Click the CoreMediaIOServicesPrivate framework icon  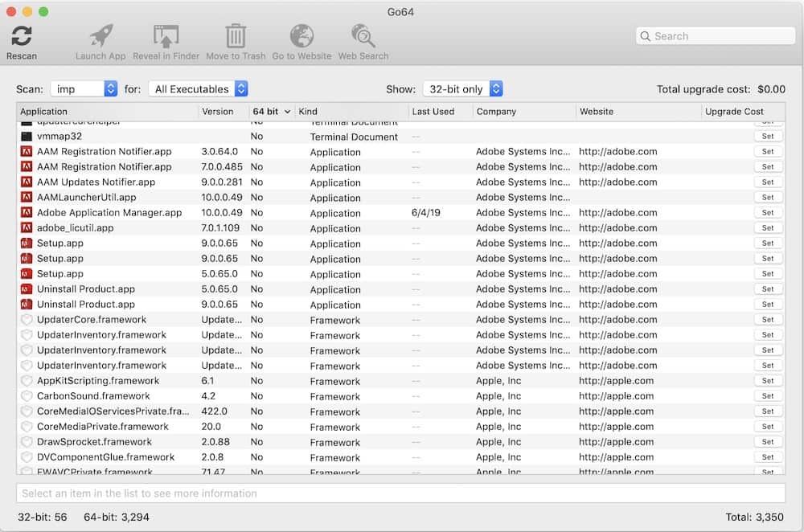pyautogui.click(x=27, y=411)
